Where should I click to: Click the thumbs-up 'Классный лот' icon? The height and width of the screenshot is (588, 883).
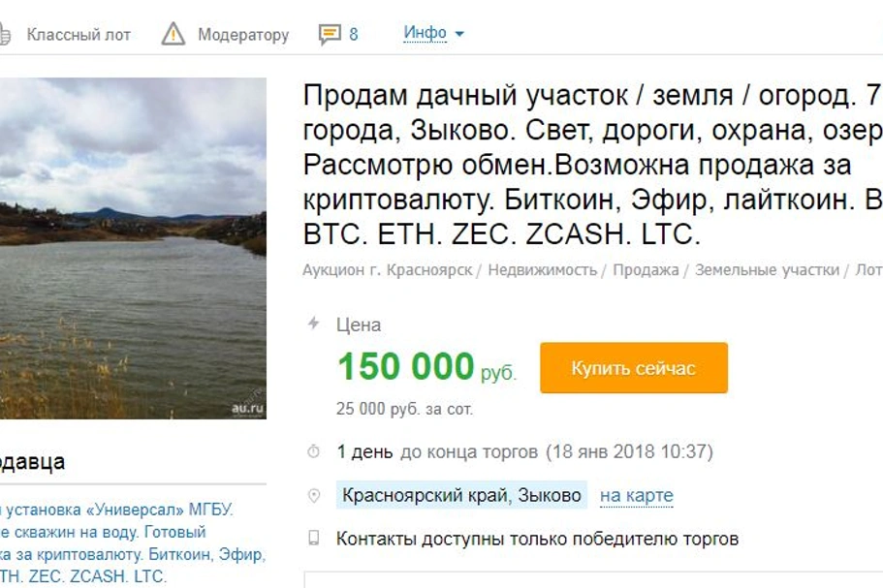4,34
